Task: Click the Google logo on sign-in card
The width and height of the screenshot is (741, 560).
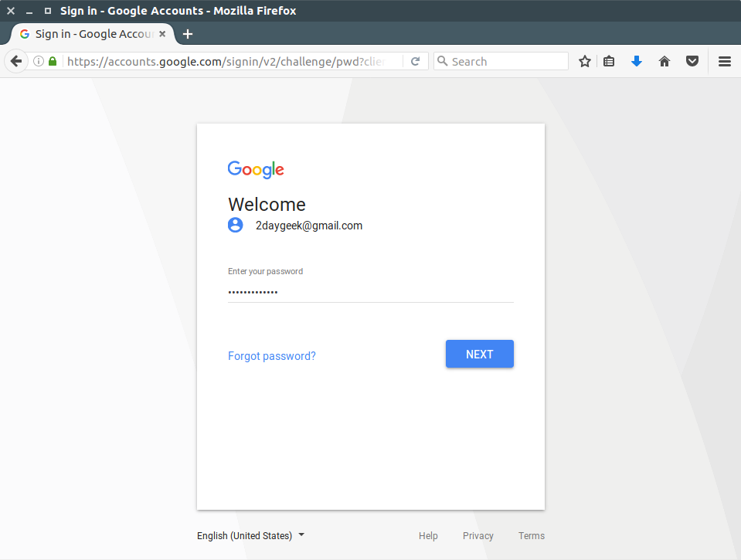Action: [256, 170]
